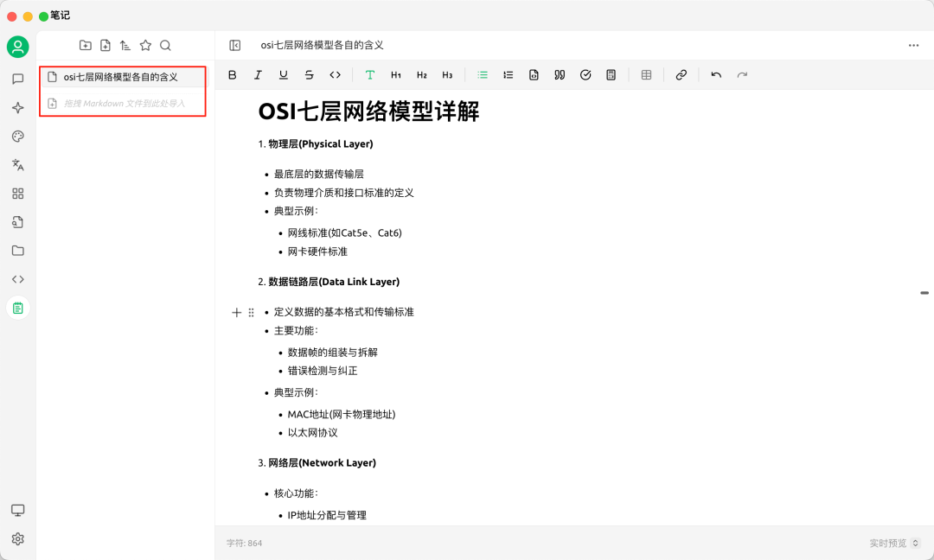Apply H2 heading style

[x=422, y=75]
